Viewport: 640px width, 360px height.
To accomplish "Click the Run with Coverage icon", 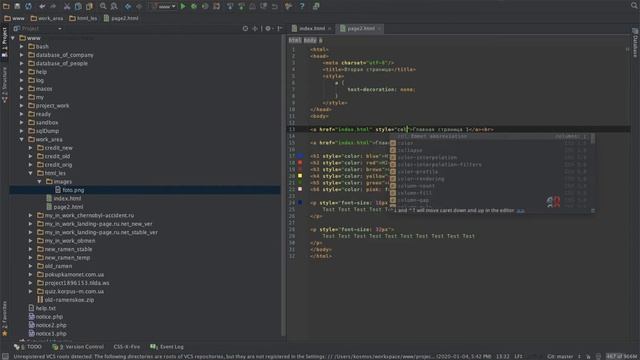I will pos(205,6).
